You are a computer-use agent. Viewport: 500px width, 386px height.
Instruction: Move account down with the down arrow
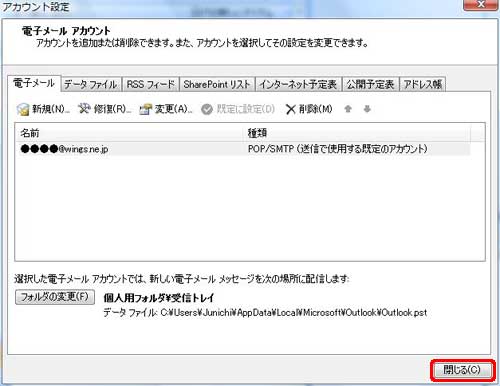point(367,109)
